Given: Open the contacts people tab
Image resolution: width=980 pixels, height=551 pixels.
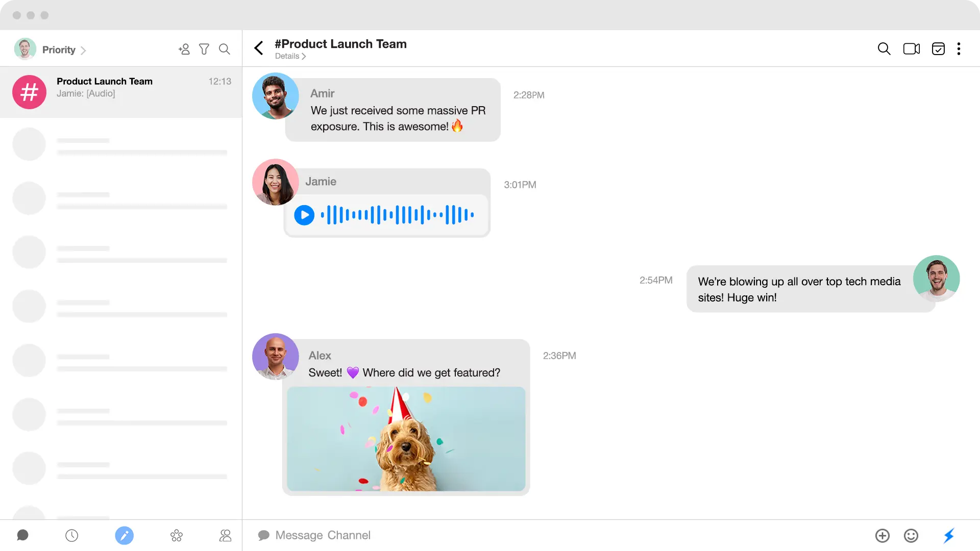Looking at the screenshot, I should [x=225, y=535].
